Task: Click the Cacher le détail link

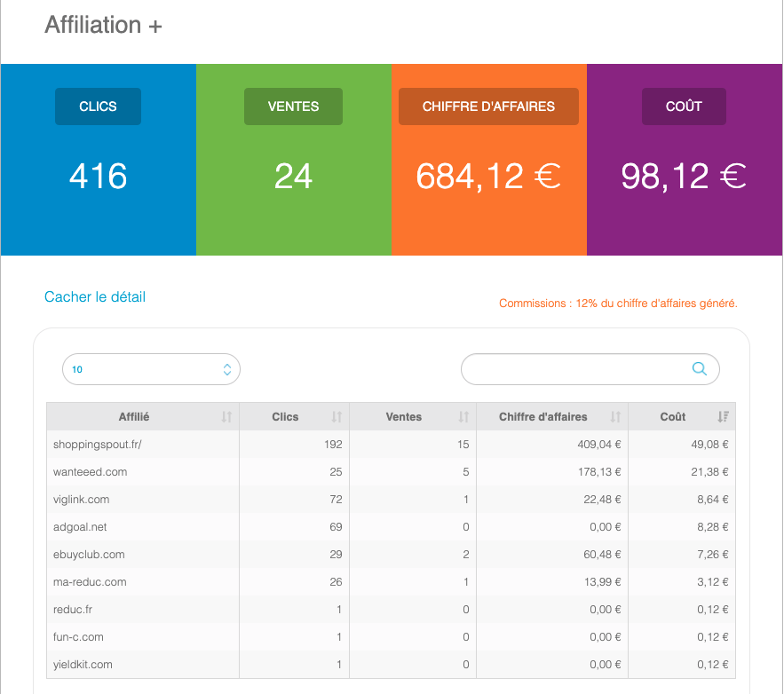Action: click(x=95, y=297)
